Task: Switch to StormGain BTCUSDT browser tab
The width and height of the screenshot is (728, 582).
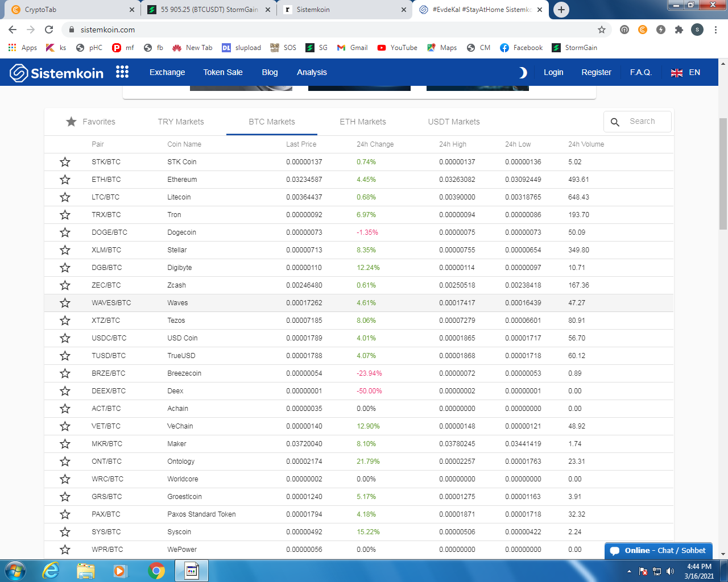Action: click(209, 10)
